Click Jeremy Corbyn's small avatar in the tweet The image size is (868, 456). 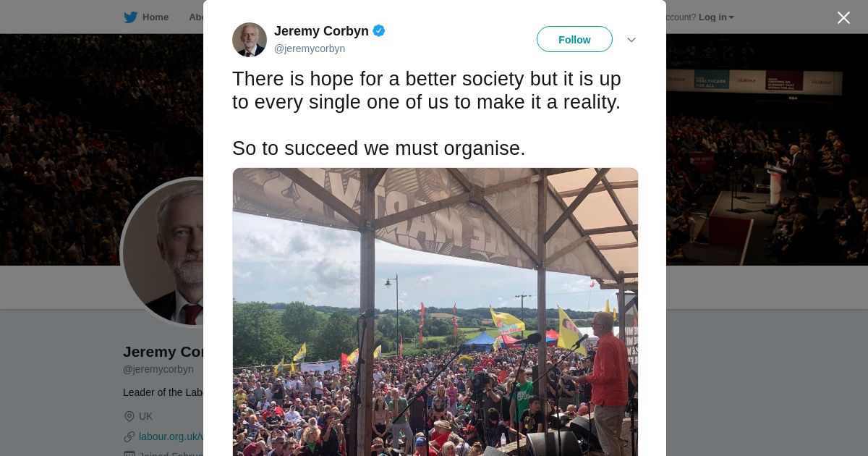point(250,40)
